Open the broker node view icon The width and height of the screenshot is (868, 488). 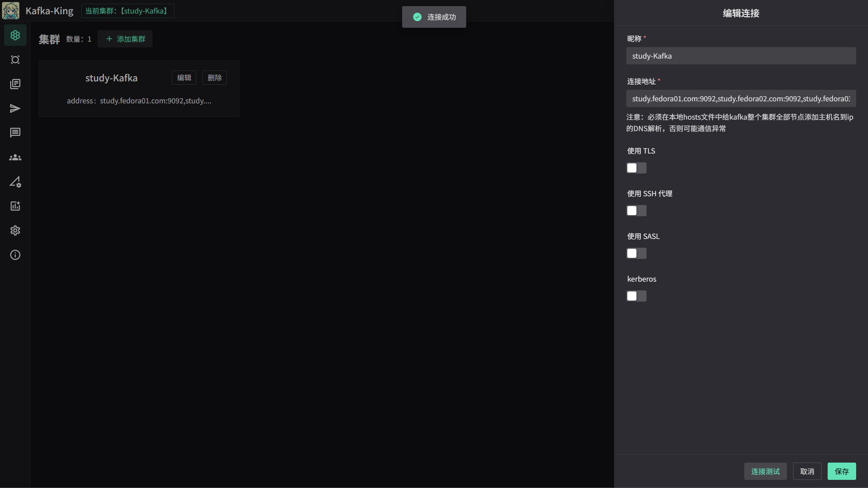(15, 60)
